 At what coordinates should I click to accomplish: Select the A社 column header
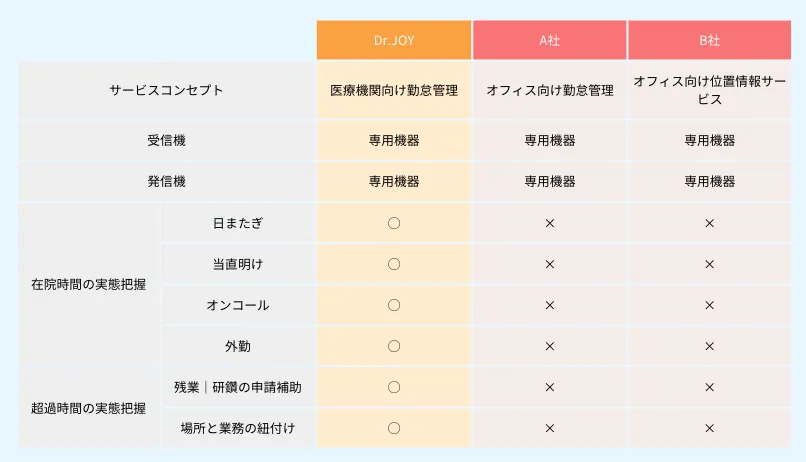pos(549,40)
